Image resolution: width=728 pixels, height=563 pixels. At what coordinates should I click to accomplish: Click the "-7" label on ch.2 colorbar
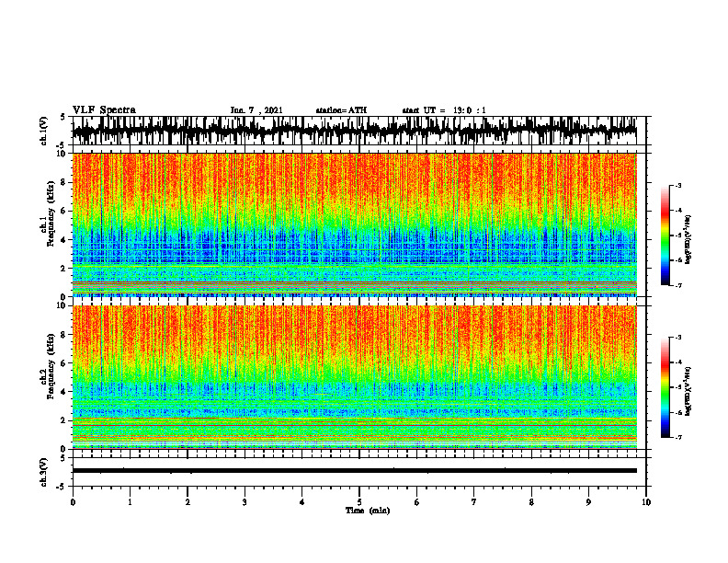(x=677, y=437)
